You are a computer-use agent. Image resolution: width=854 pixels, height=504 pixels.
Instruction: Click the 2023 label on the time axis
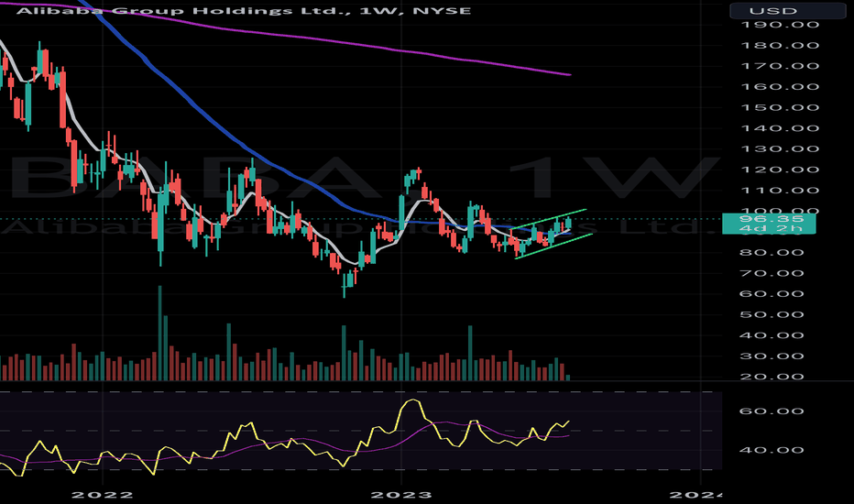tap(401, 495)
